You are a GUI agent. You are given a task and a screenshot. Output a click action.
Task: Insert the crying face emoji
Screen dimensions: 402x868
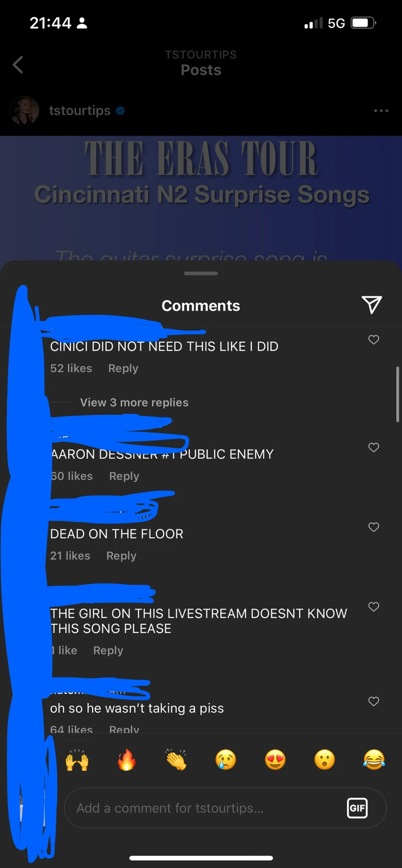226,760
